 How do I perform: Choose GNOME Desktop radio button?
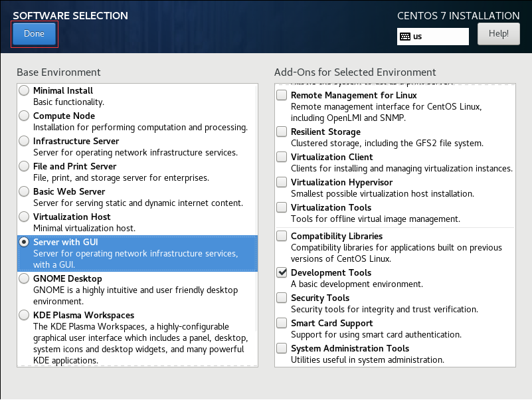tap(24, 278)
